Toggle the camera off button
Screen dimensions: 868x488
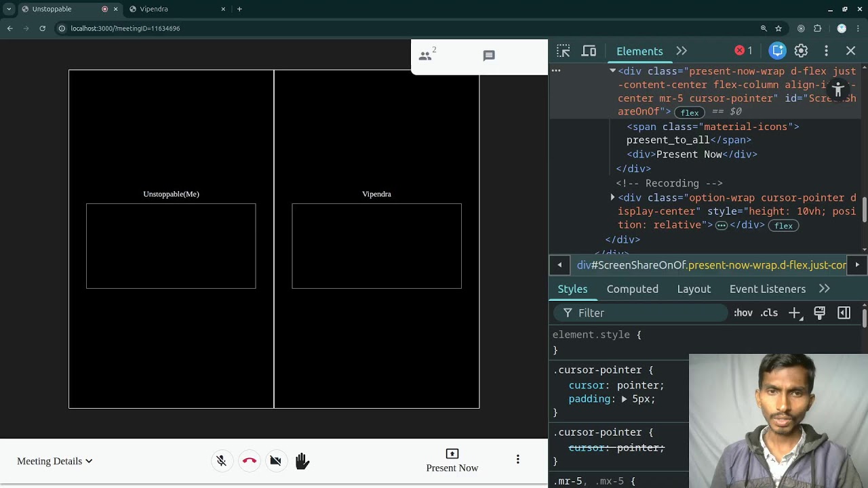275,461
